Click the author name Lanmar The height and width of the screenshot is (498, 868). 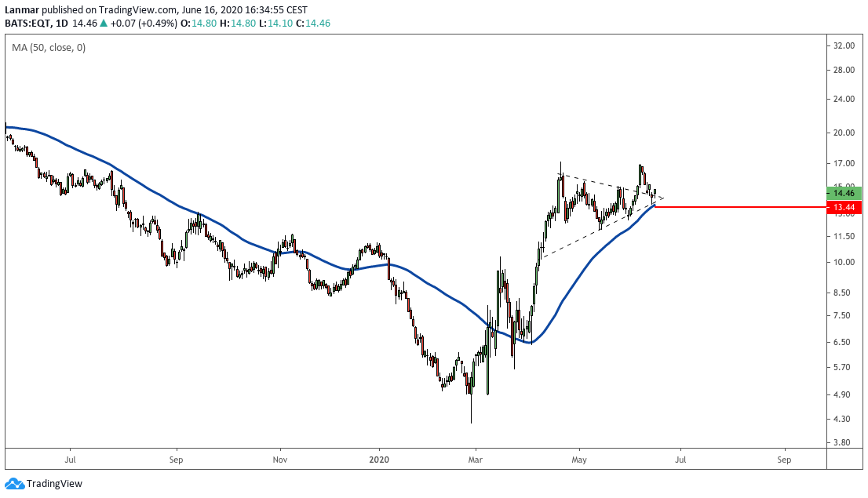point(22,10)
